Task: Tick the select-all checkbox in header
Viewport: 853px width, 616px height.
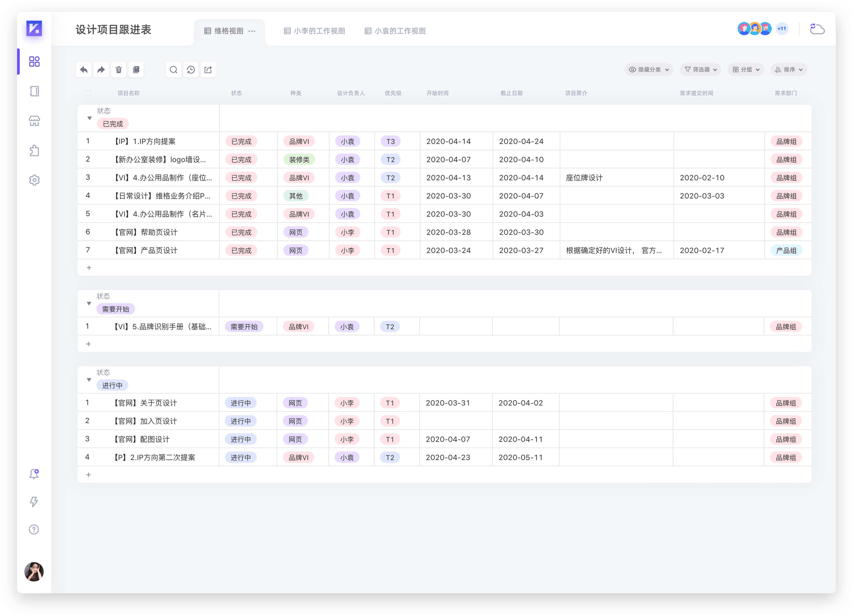Action: coord(88,93)
